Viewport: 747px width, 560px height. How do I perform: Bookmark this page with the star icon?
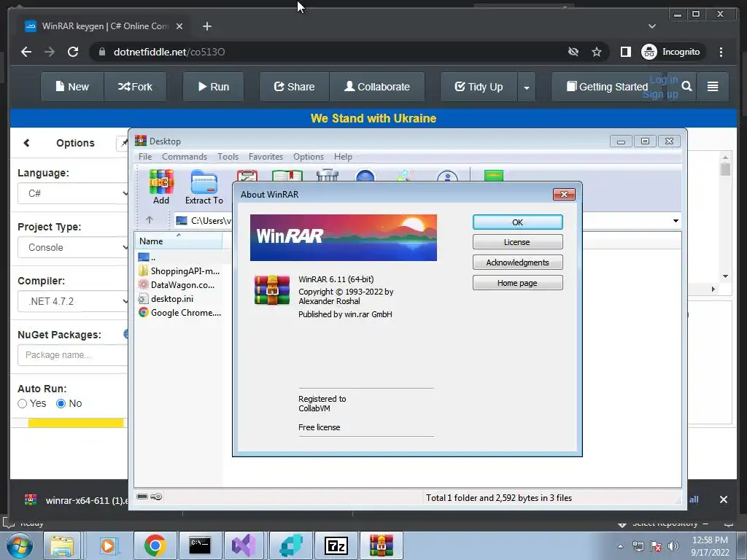pos(597,52)
